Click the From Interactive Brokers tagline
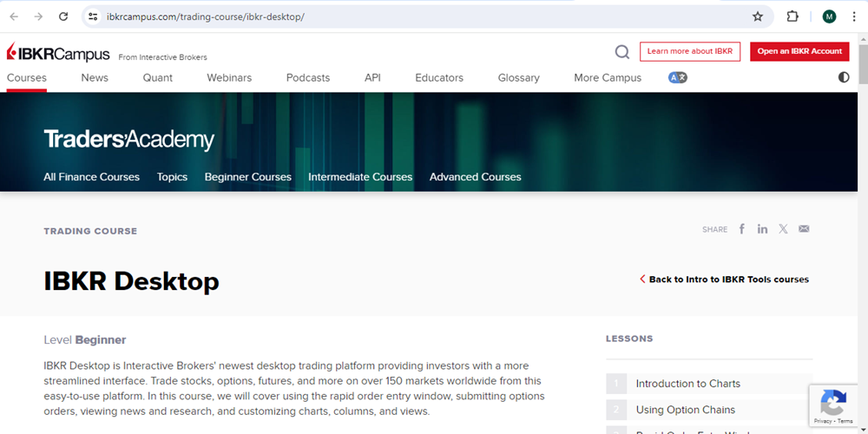This screenshot has height=434, width=868. [163, 57]
